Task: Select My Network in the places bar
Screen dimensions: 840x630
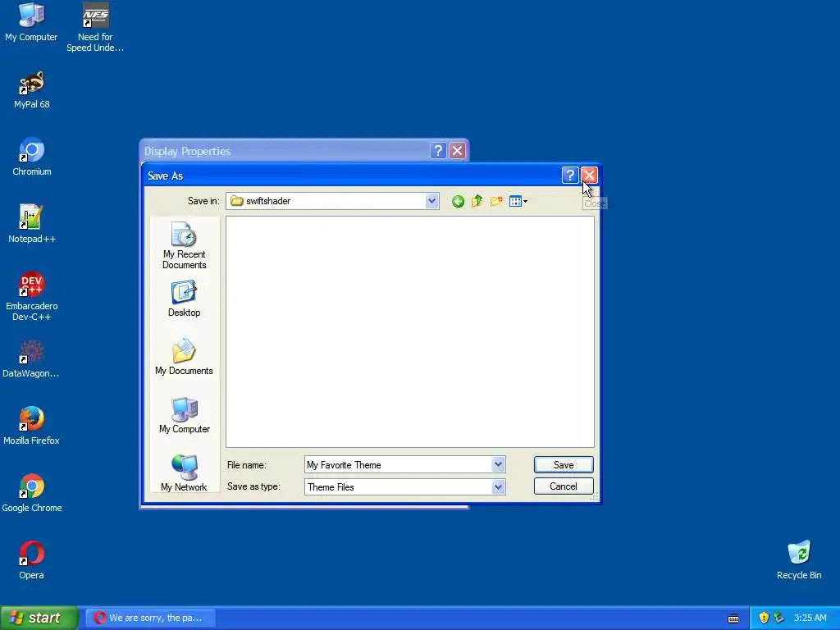Action: 184,473
